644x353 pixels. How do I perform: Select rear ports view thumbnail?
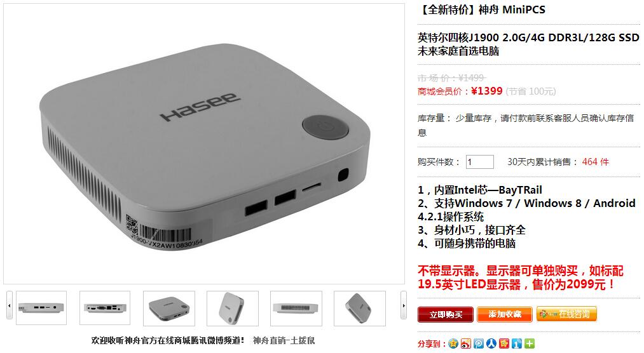point(105,308)
